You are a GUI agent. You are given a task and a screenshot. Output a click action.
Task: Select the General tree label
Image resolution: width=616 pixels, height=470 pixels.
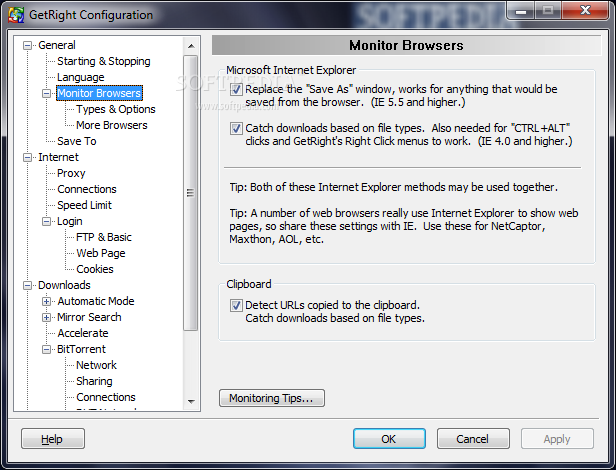click(x=57, y=45)
